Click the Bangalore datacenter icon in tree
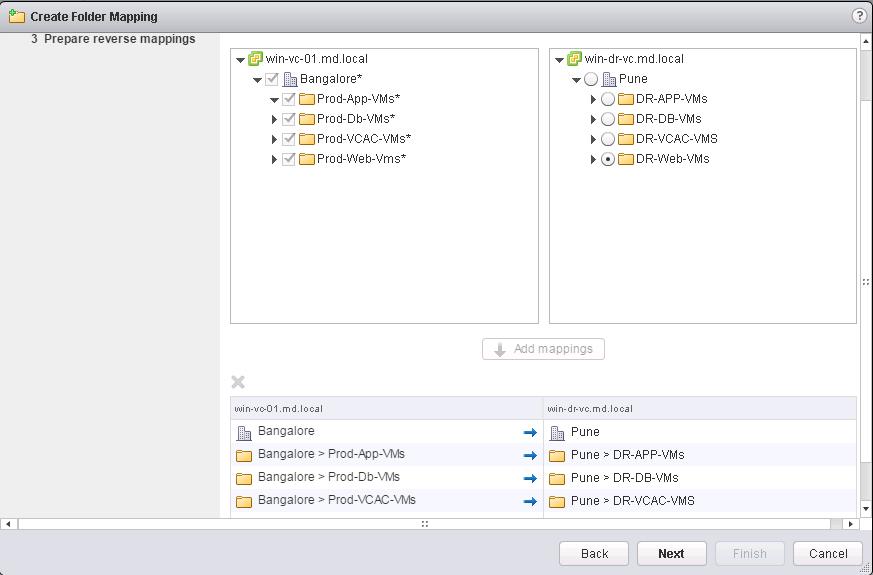 pyautogui.click(x=290, y=79)
